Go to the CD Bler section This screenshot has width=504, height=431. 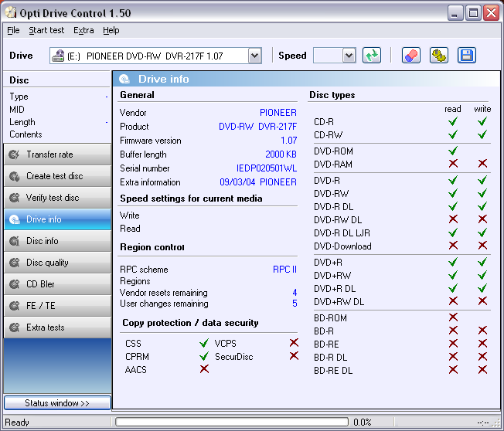(57, 284)
